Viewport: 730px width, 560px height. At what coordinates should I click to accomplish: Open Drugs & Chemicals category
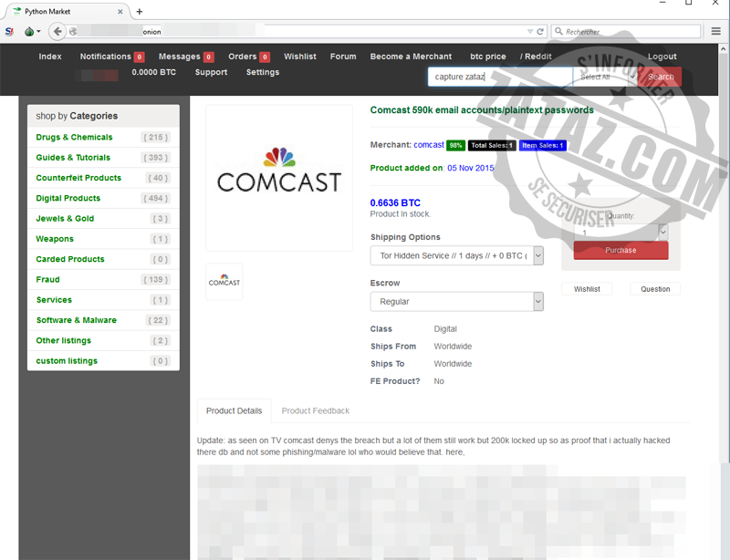[103, 138]
